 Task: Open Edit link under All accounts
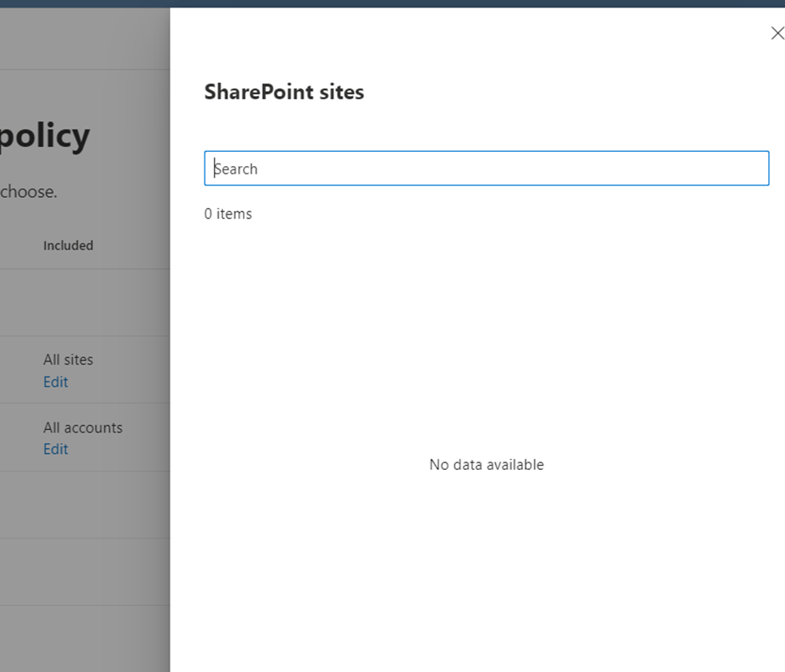click(x=56, y=449)
